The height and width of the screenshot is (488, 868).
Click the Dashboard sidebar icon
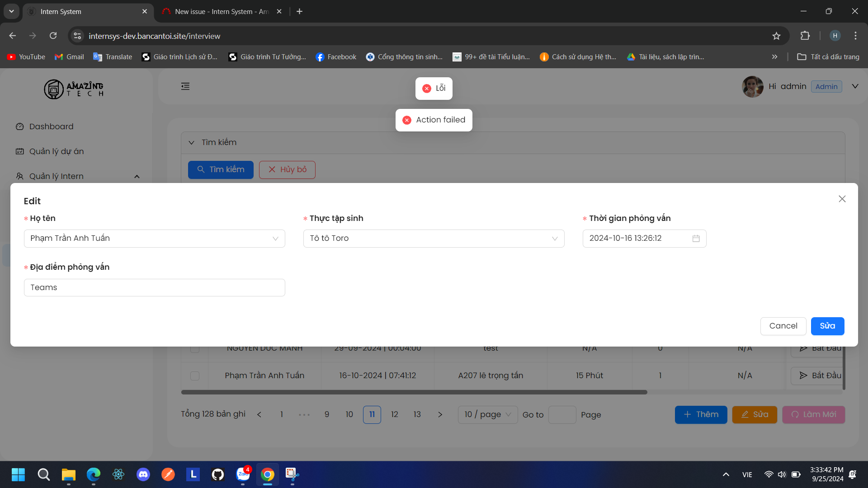[x=19, y=127]
